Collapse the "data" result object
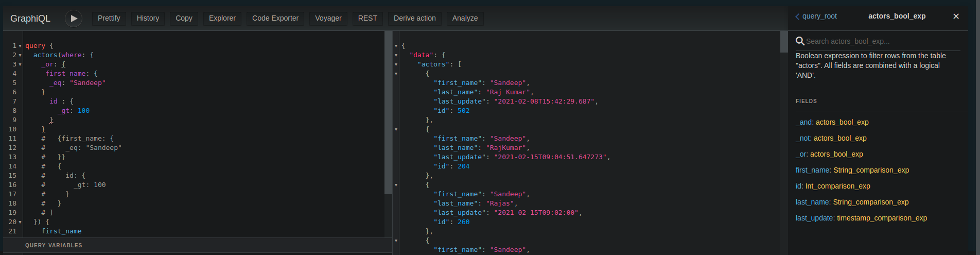 [396, 55]
